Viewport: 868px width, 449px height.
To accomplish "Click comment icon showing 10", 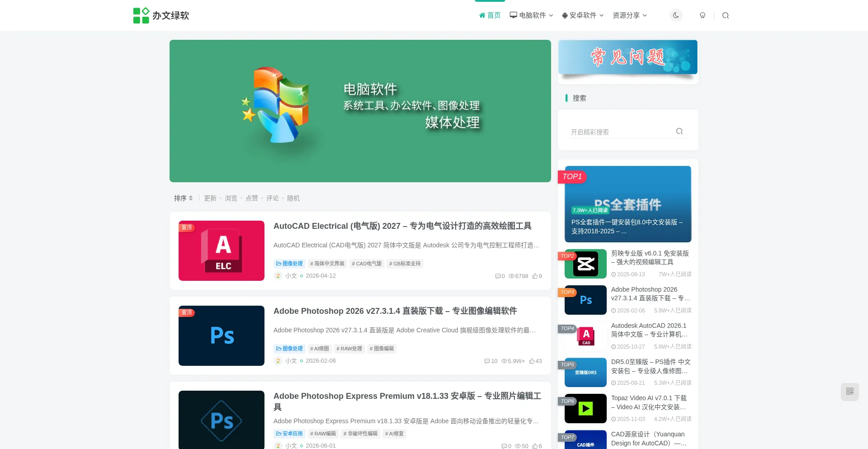I will pos(491,361).
